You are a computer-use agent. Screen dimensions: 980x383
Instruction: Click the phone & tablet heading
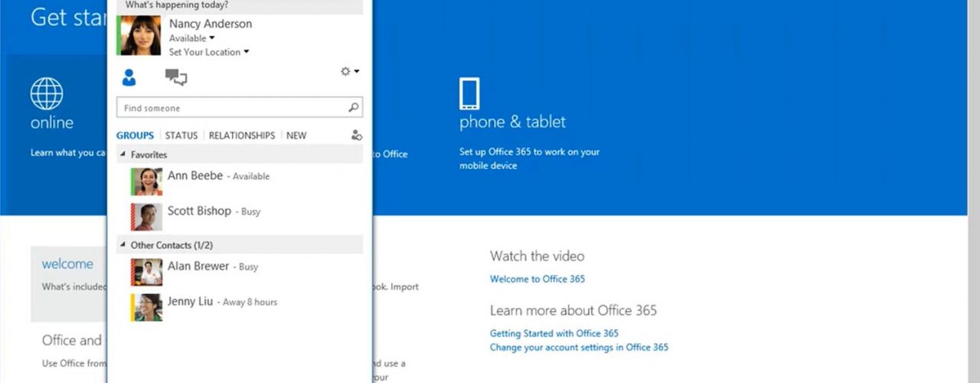click(x=512, y=122)
